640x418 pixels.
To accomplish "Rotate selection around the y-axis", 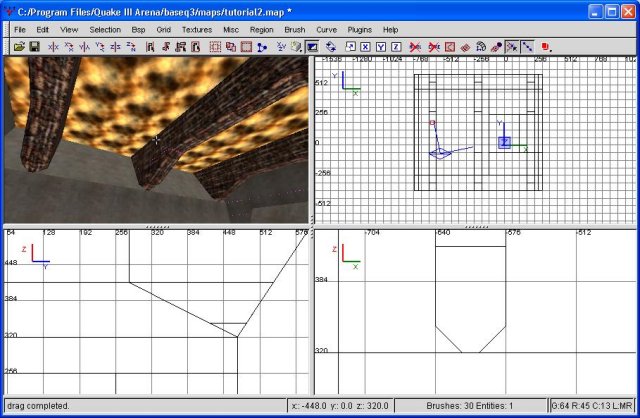I will tap(100, 47).
